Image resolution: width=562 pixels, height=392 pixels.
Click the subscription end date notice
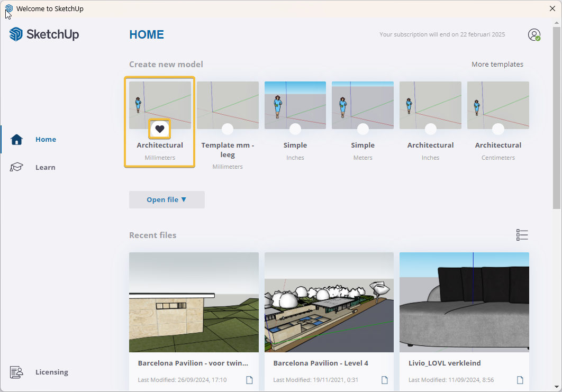pyautogui.click(x=442, y=34)
